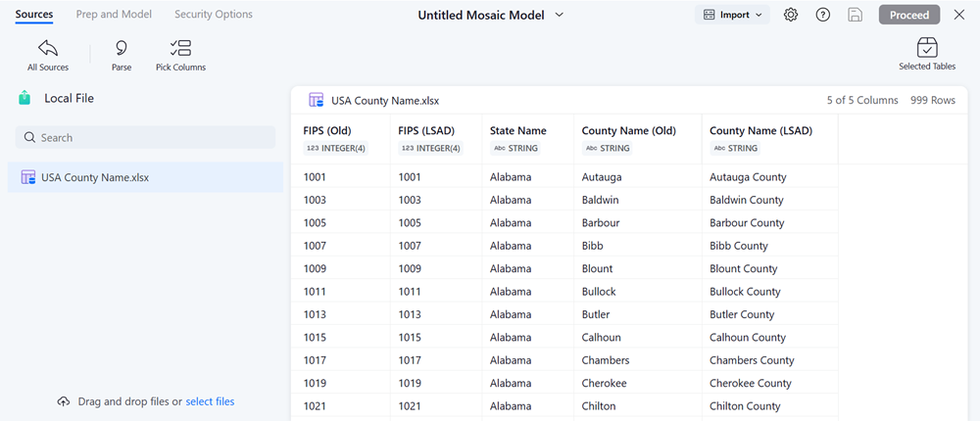Click the help question mark icon
The width and height of the screenshot is (980, 421).
point(823,15)
